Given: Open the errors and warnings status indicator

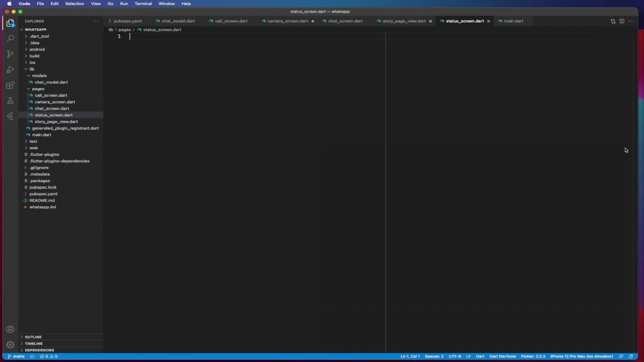Looking at the screenshot, I should pos(49,356).
